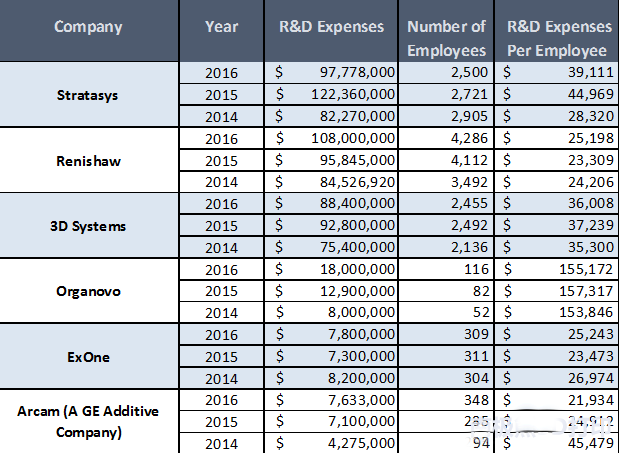Screen dimensions: 619x453
Task: Select the 153,846 per-employee cell
Action: (557, 313)
